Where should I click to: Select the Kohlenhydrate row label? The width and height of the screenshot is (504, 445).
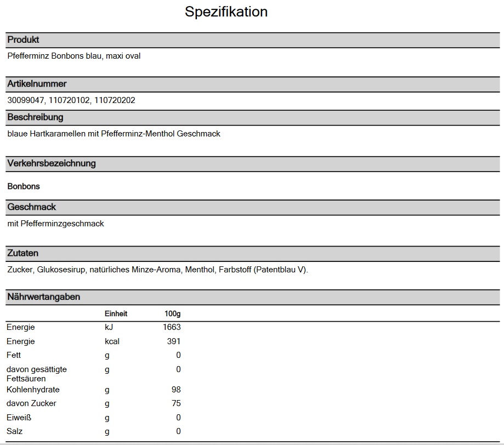tap(33, 390)
